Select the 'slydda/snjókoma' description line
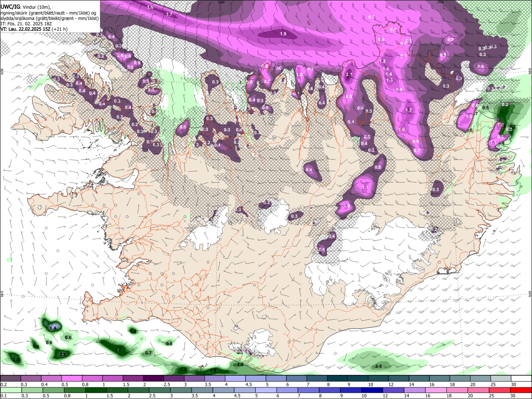This screenshot has width=532, height=399. tap(49, 18)
